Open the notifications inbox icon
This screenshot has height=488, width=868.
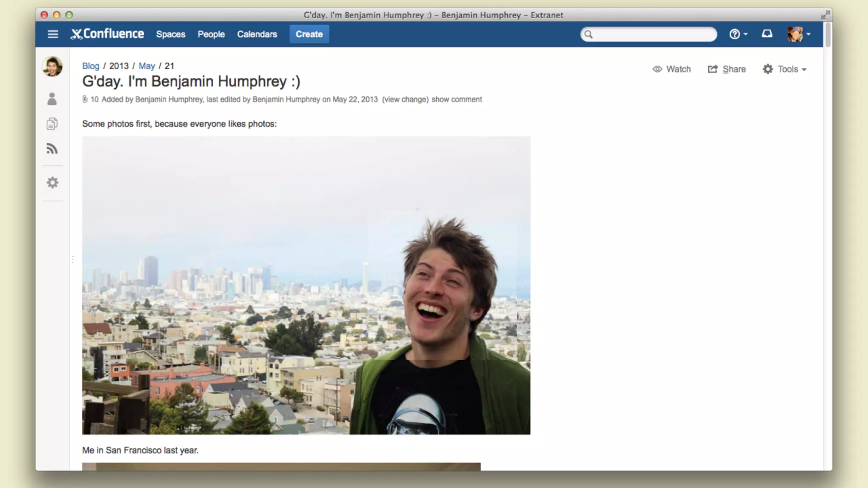click(x=767, y=34)
